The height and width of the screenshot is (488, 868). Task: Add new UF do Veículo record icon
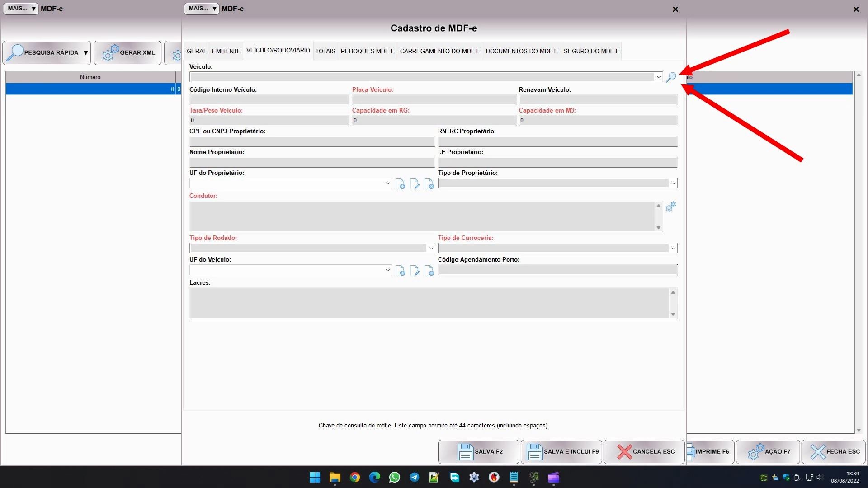point(400,271)
